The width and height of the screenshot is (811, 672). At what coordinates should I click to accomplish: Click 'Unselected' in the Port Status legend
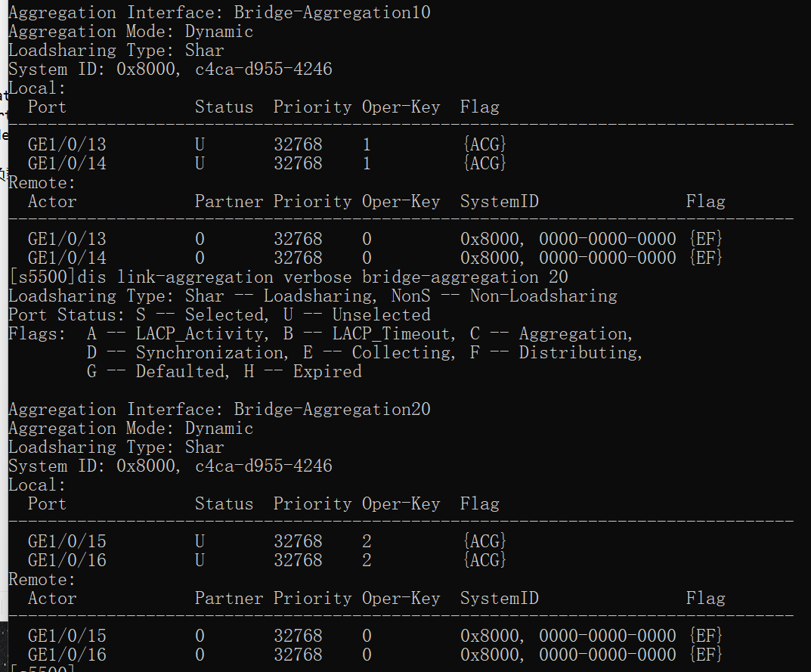coord(381,315)
